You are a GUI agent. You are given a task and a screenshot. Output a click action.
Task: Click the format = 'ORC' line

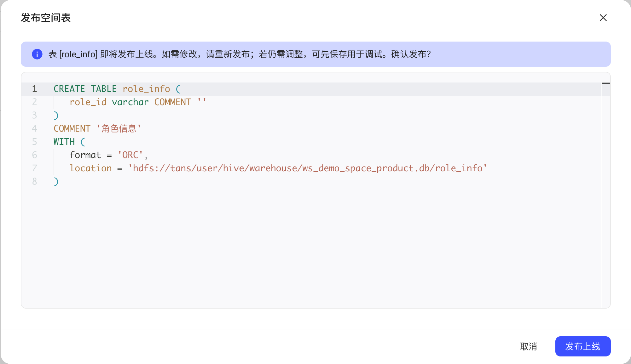pyautogui.click(x=109, y=155)
